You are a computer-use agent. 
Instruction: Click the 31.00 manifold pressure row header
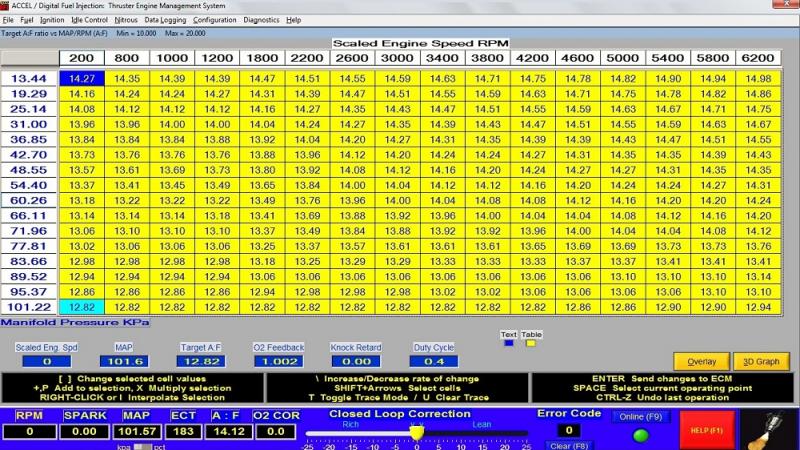point(29,124)
